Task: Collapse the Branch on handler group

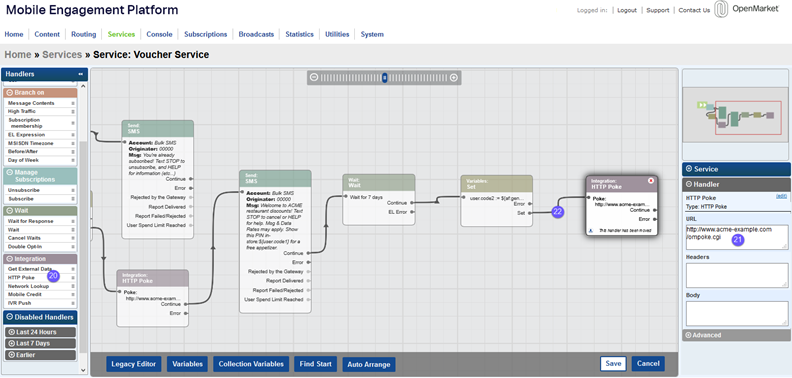Action: pyautogui.click(x=10, y=93)
